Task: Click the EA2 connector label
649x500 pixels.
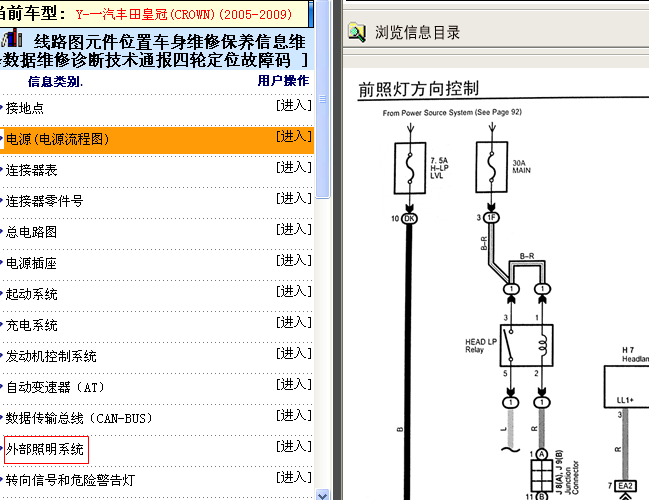Action: pos(625,486)
